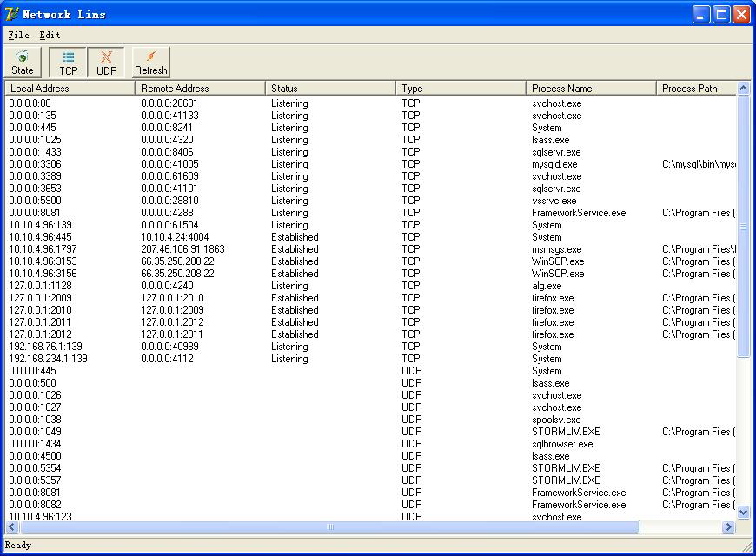The height and width of the screenshot is (556, 756).
Task: Select row 127.0.0.1:2009
Action: point(370,298)
